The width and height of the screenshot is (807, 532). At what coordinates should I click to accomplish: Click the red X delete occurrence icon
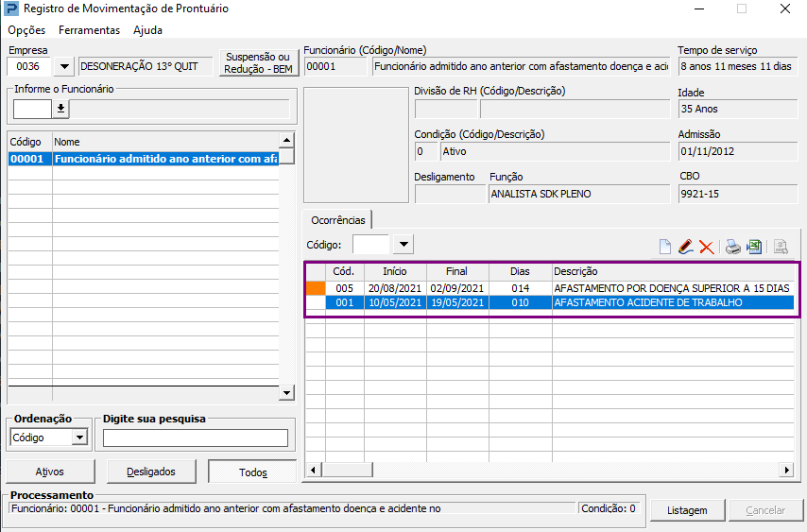click(707, 248)
